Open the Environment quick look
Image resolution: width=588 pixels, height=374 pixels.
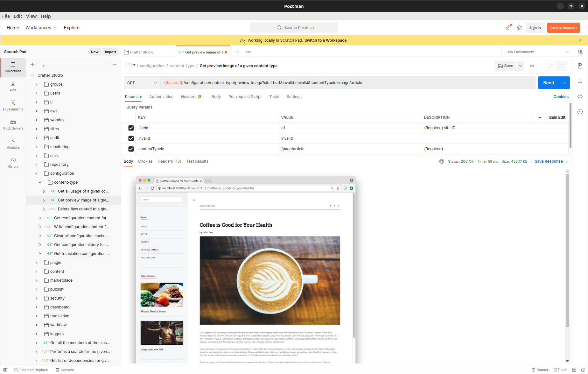click(x=580, y=52)
